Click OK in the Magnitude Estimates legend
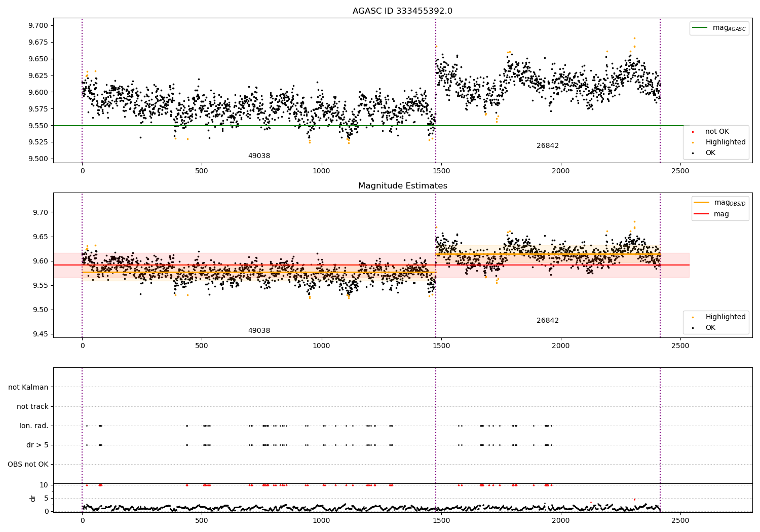Viewport: 760px width, 532px height. click(x=710, y=328)
